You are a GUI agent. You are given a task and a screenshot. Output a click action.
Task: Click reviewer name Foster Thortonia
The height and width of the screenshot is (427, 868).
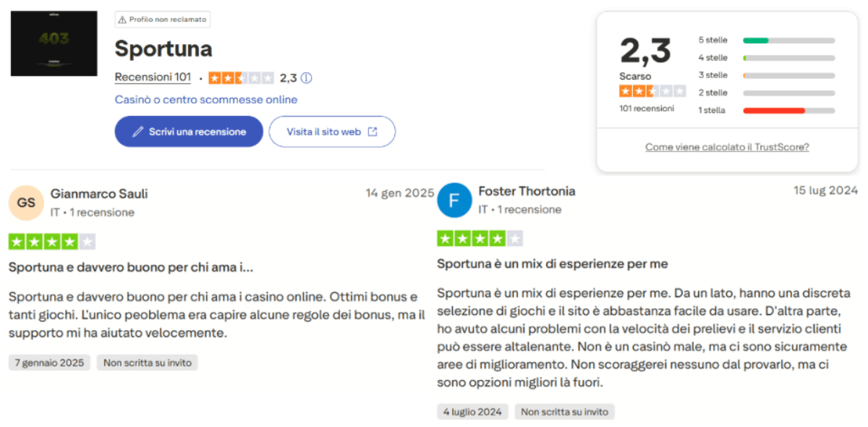527,191
